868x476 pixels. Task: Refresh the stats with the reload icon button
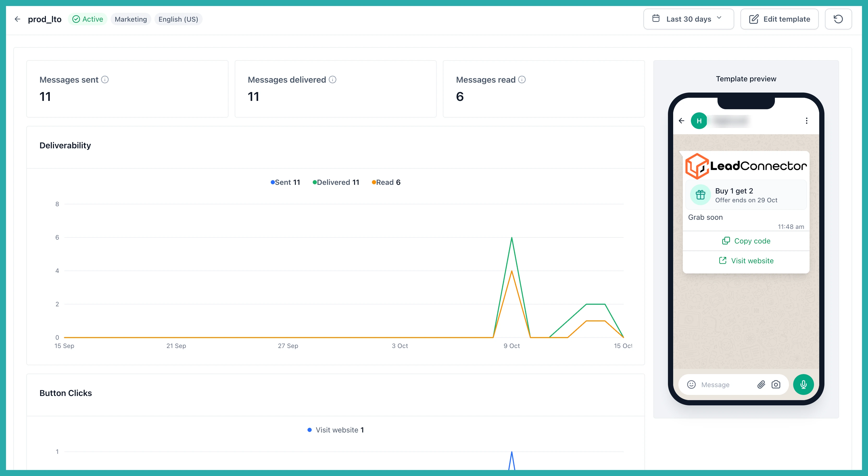tap(838, 19)
